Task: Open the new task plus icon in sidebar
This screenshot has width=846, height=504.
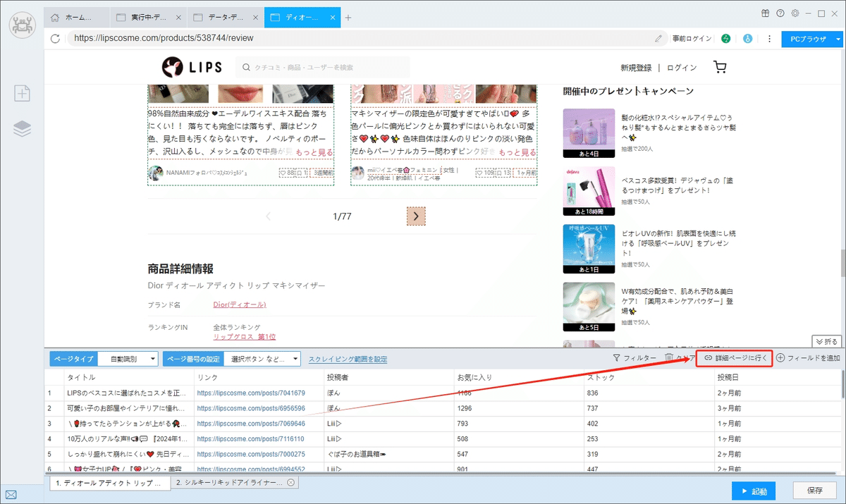Action: [x=22, y=93]
